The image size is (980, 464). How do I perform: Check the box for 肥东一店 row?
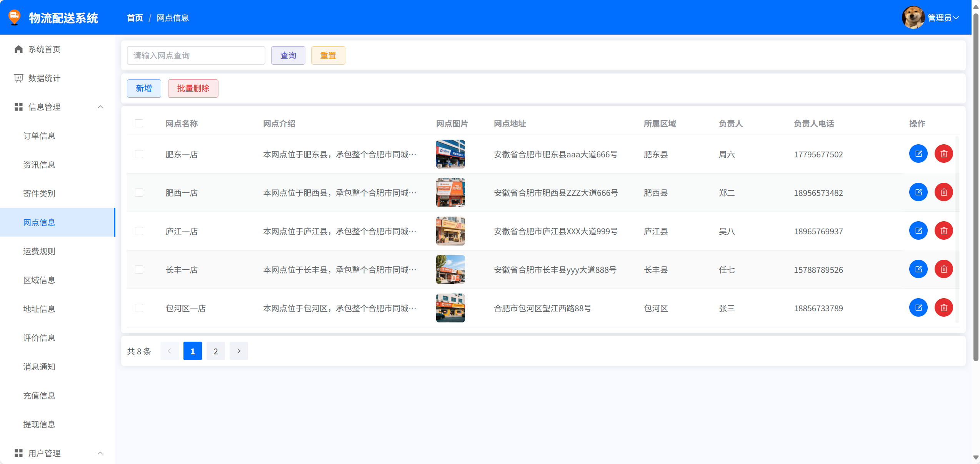139,154
